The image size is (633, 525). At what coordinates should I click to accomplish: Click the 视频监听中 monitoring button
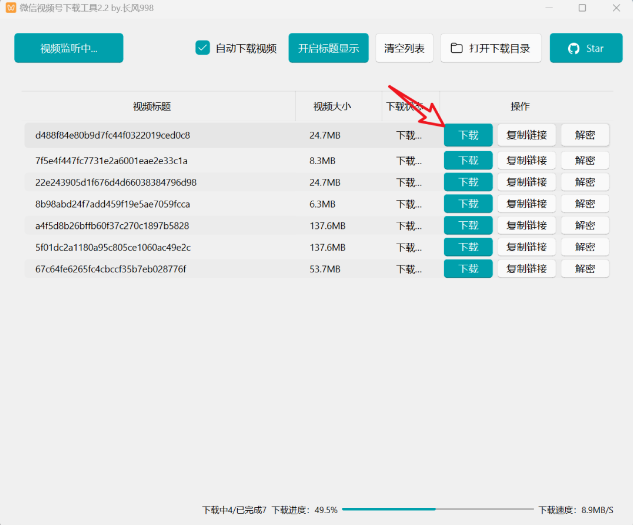(68, 48)
